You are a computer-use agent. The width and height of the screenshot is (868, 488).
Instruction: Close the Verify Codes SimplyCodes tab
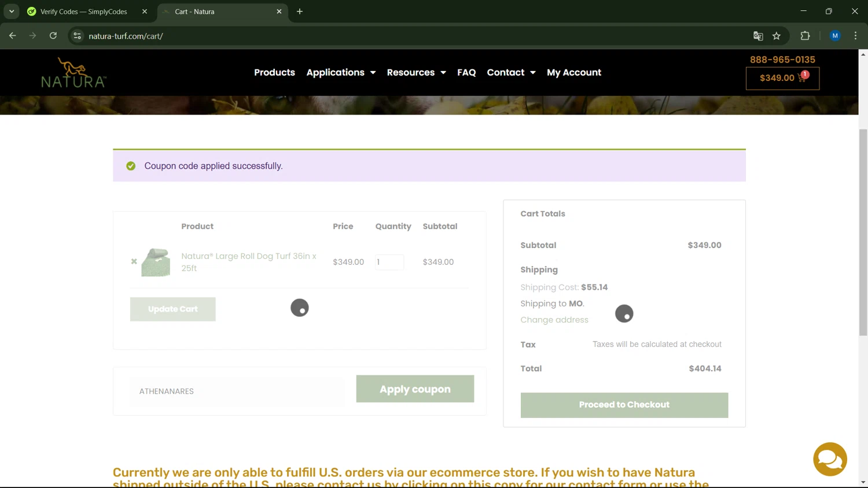point(145,12)
